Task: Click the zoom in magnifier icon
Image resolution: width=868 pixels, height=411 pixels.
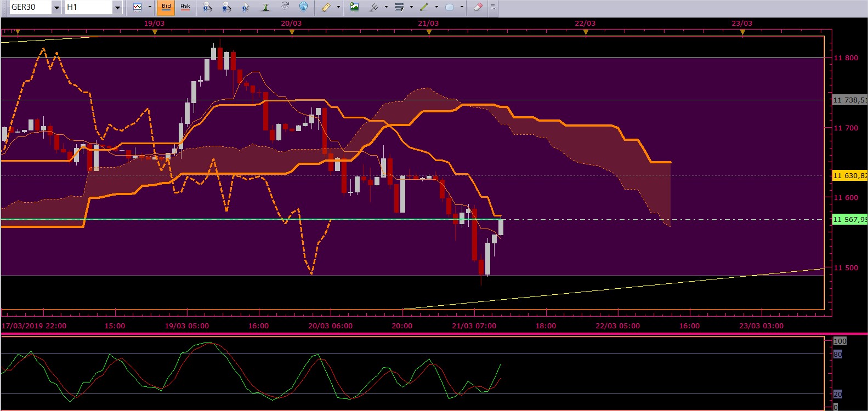Action: pos(207,7)
